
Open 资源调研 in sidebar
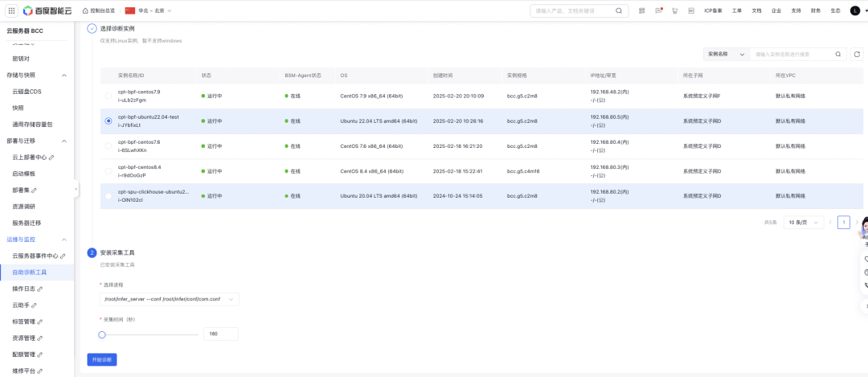click(24, 207)
